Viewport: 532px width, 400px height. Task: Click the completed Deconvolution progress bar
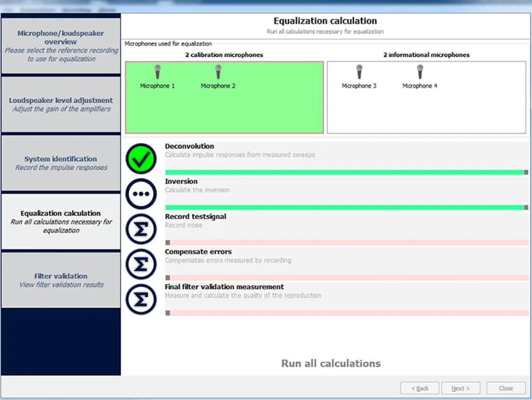click(x=347, y=171)
